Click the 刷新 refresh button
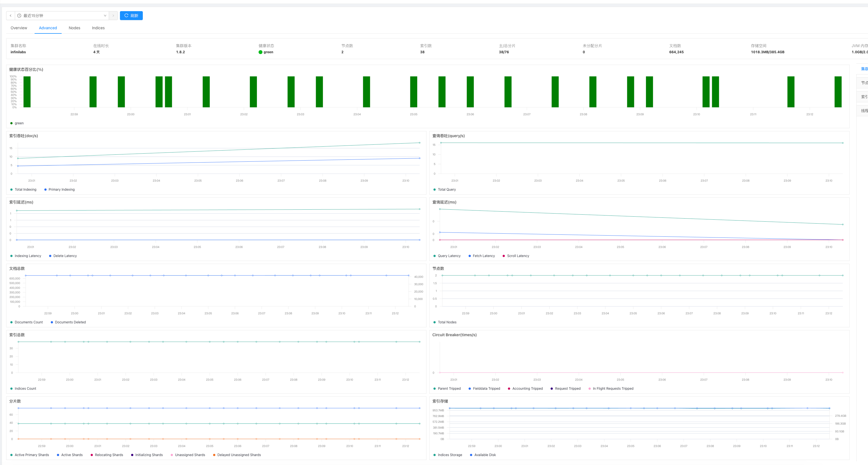The image size is (868, 465). pos(131,16)
